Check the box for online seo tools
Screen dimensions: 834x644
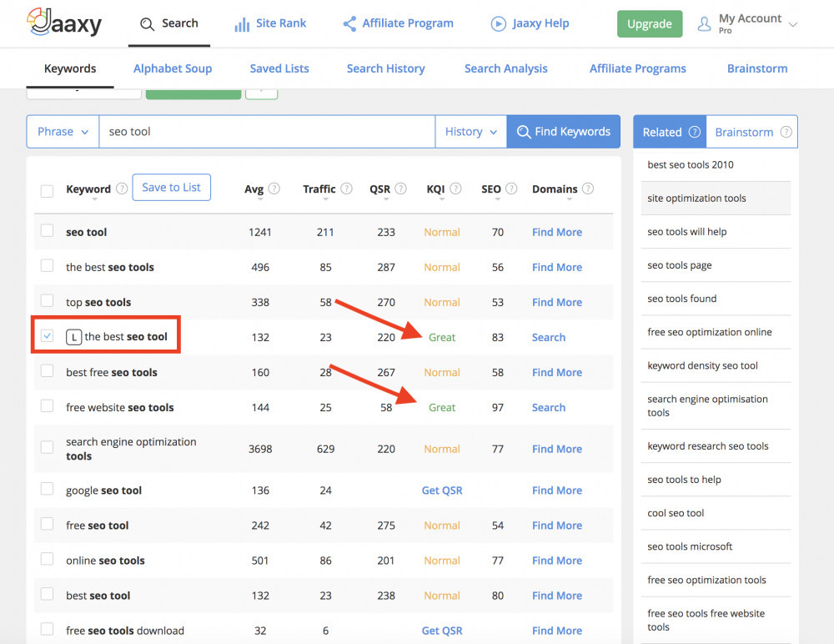47,559
